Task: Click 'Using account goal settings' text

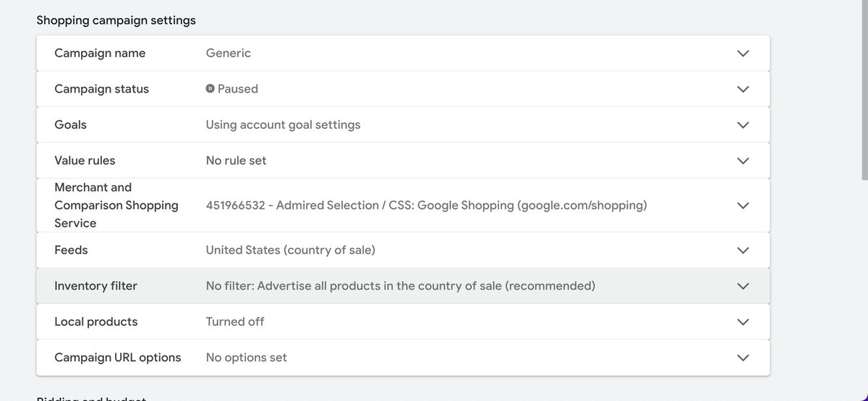Action: point(283,125)
